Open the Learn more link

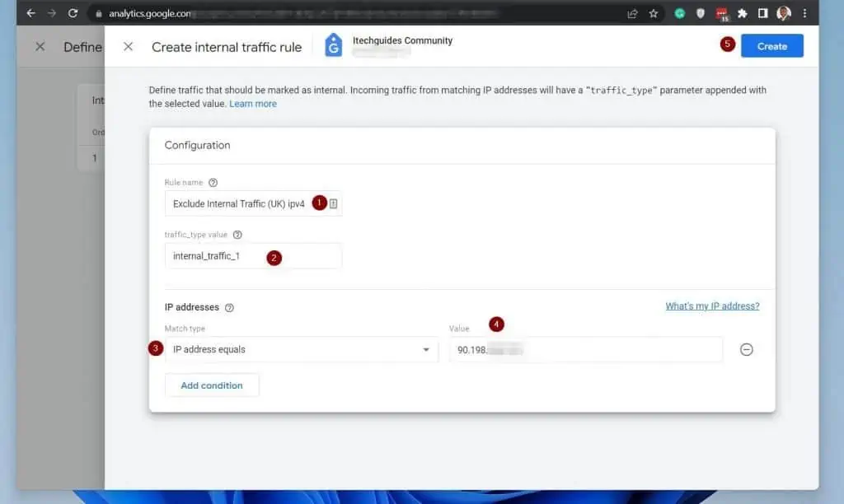tap(253, 104)
